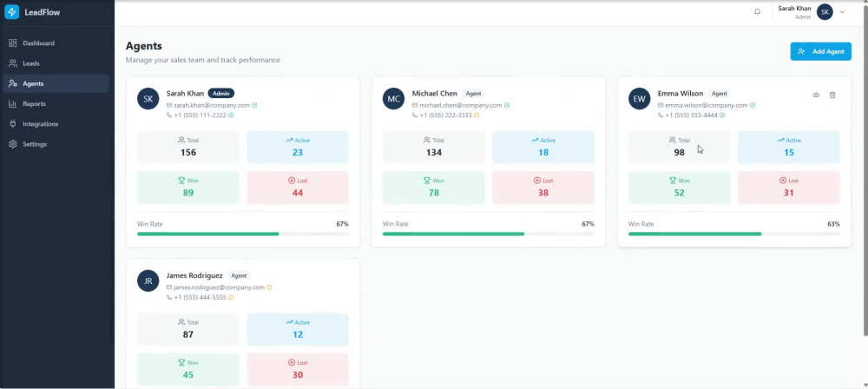Click Sarah Khan's Lost 44 tile
This screenshot has height=389, width=868.
(x=298, y=188)
